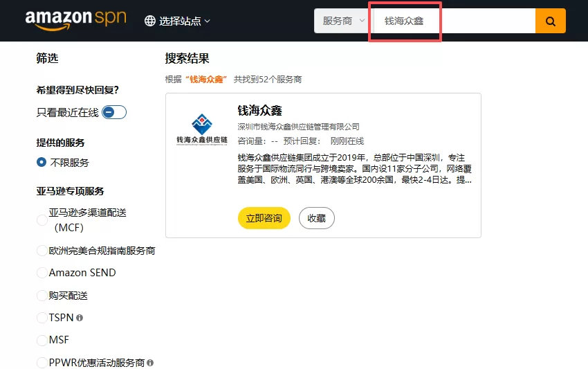Screen dimensions: 588x369
Task: Select the 不限服务 radio option
Action: (x=42, y=162)
